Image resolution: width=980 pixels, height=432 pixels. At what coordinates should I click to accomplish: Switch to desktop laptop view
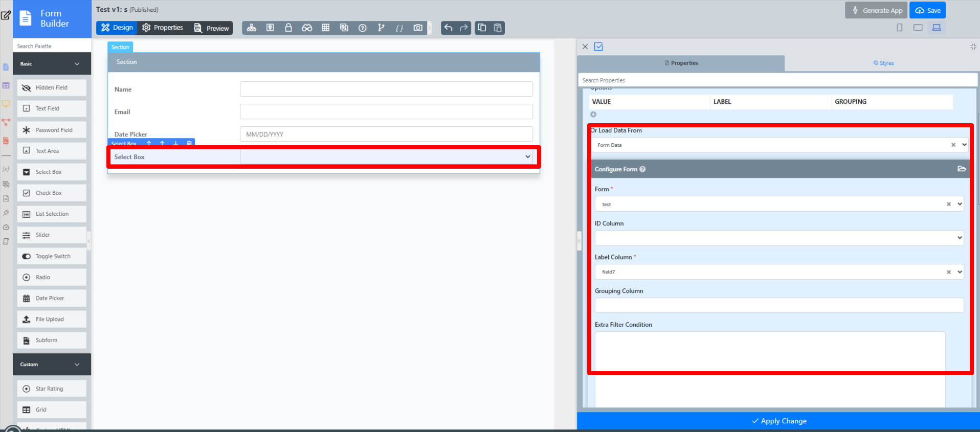coord(937,28)
